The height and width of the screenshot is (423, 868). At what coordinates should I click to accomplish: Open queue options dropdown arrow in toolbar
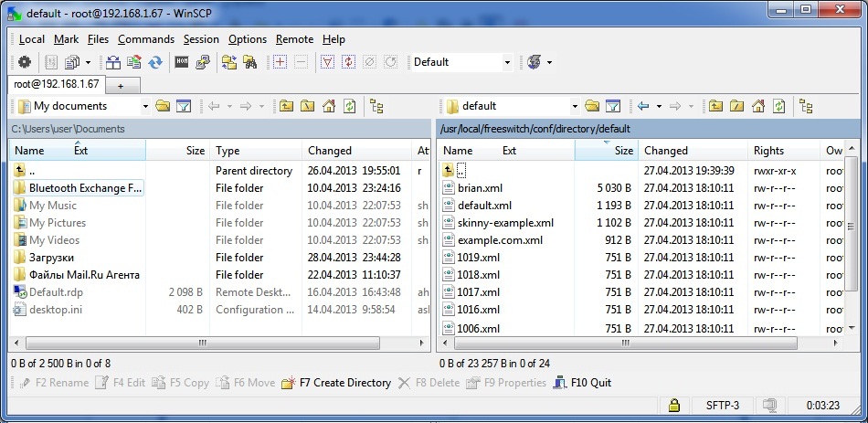88,62
